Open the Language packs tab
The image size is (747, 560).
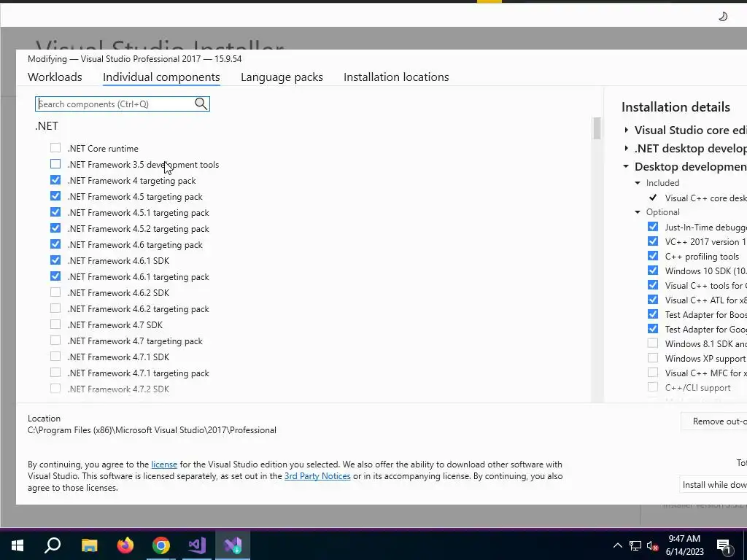point(282,77)
